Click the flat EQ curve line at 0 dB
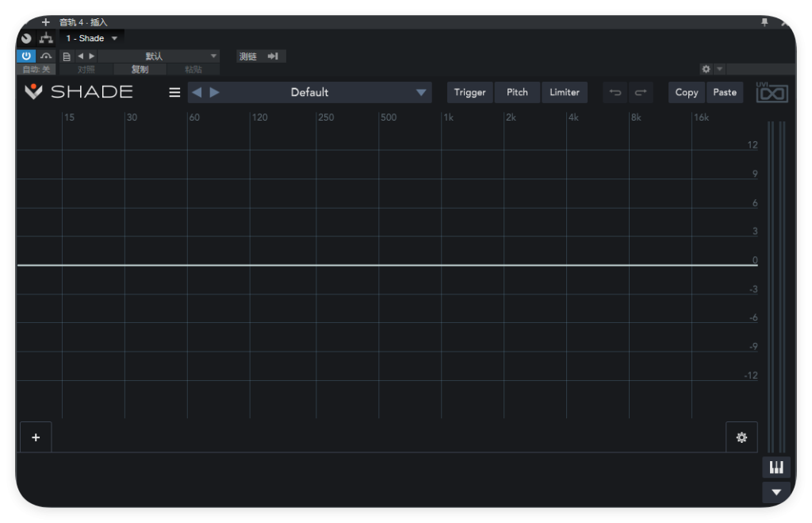The image size is (812, 523). pos(387,265)
